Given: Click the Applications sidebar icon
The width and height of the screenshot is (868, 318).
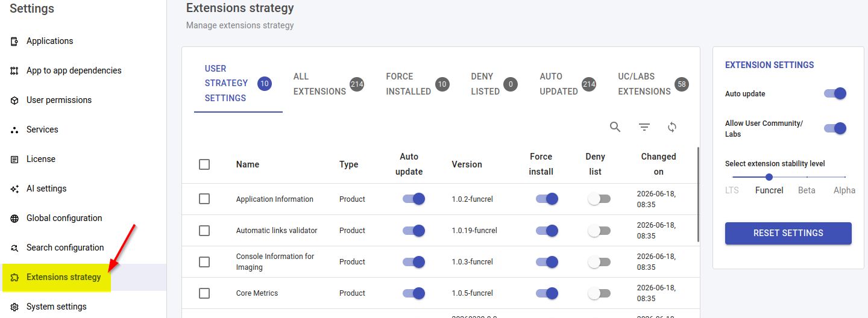Looking at the screenshot, I should pos(14,41).
